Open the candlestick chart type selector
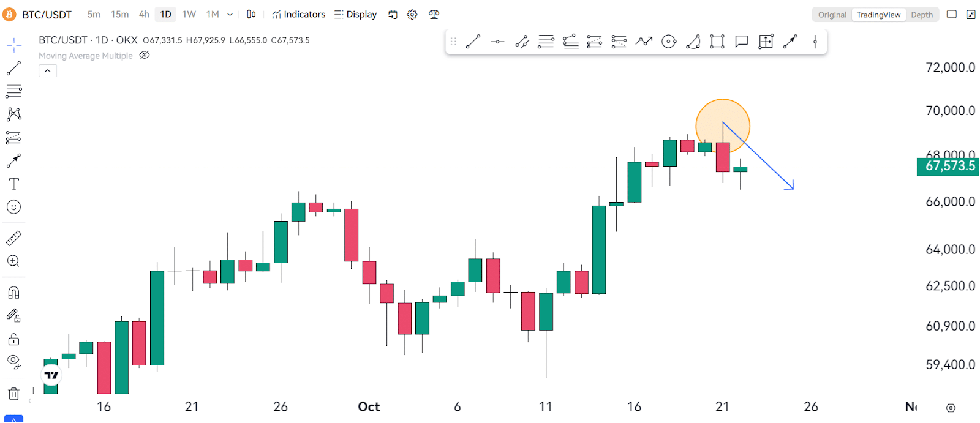Screen dimensions: 980x423 click(251, 15)
